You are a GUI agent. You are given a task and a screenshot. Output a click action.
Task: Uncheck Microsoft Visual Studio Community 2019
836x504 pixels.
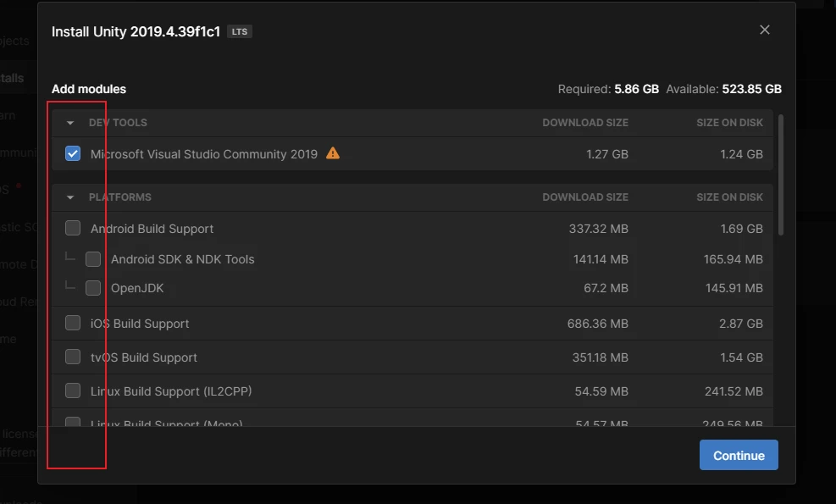[x=74, y=154]
